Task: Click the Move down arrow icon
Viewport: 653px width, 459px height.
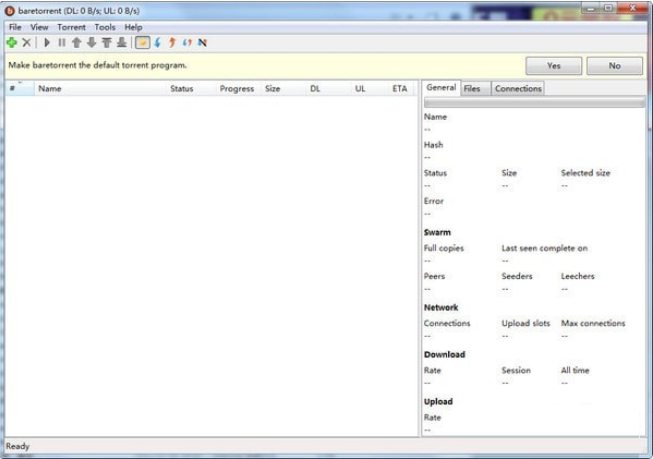Action: (91, 43)
